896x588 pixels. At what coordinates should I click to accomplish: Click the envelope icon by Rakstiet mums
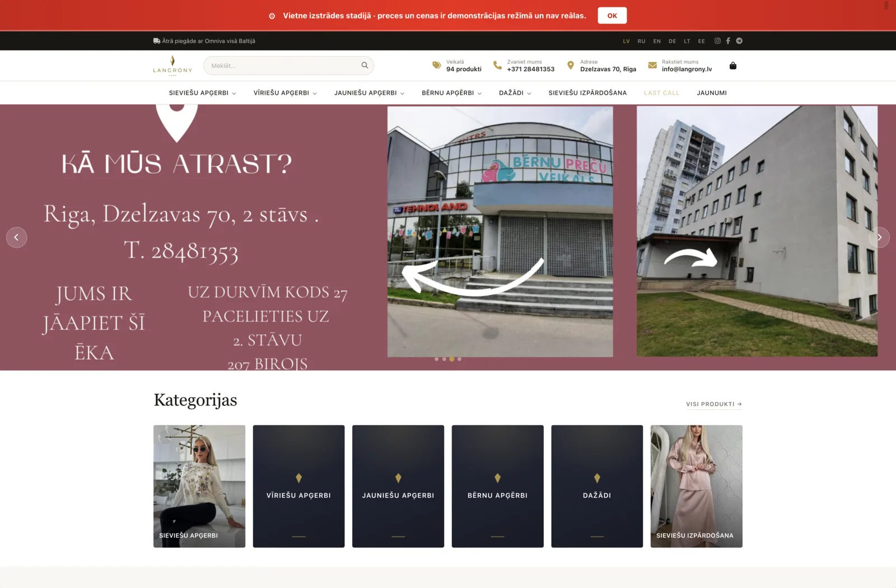pos(652,66)
